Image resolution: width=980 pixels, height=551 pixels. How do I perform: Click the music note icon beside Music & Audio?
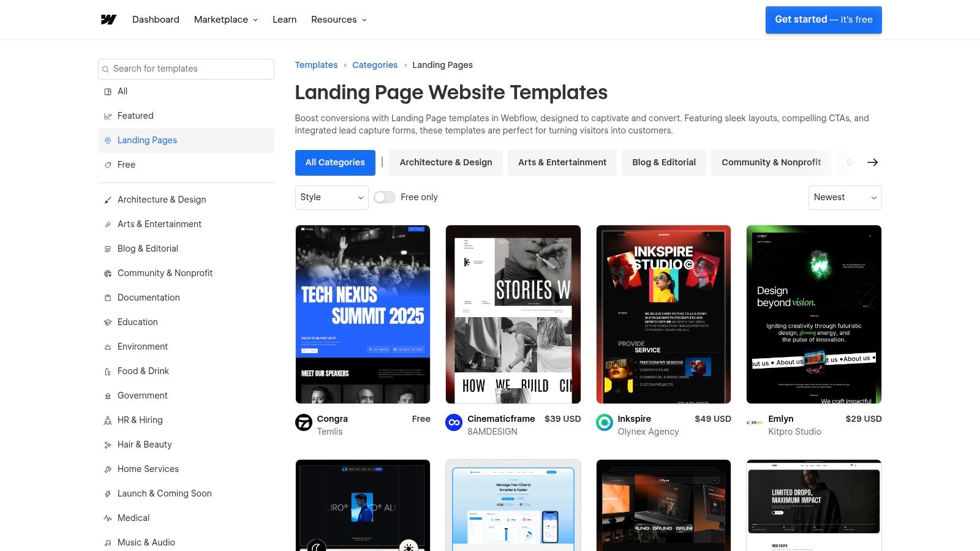108,542
